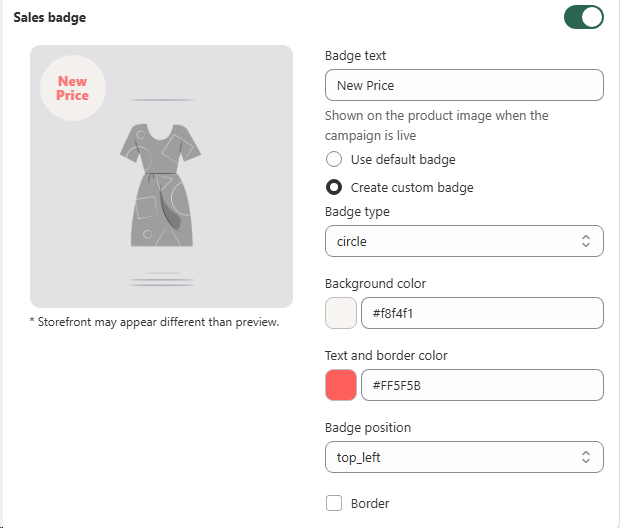Click the red text and border color swatch
Screen dimensions: 620x528
(x=341, y=385)
